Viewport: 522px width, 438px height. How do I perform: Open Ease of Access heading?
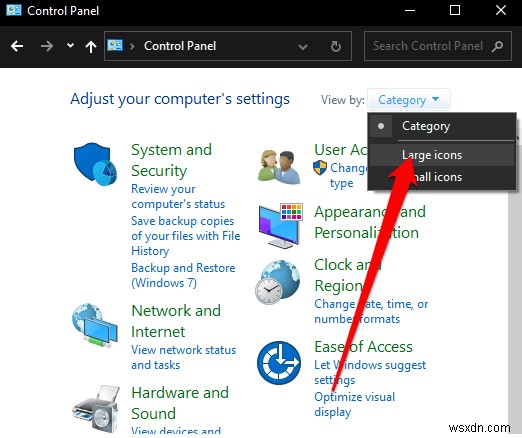[363, 347]
